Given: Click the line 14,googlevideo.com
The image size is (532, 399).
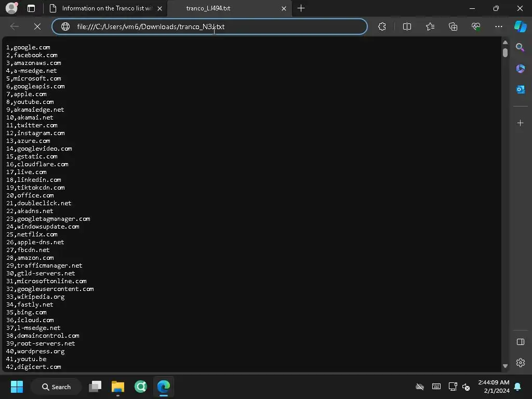Looking at the screenshot, I should pos(39,149).
